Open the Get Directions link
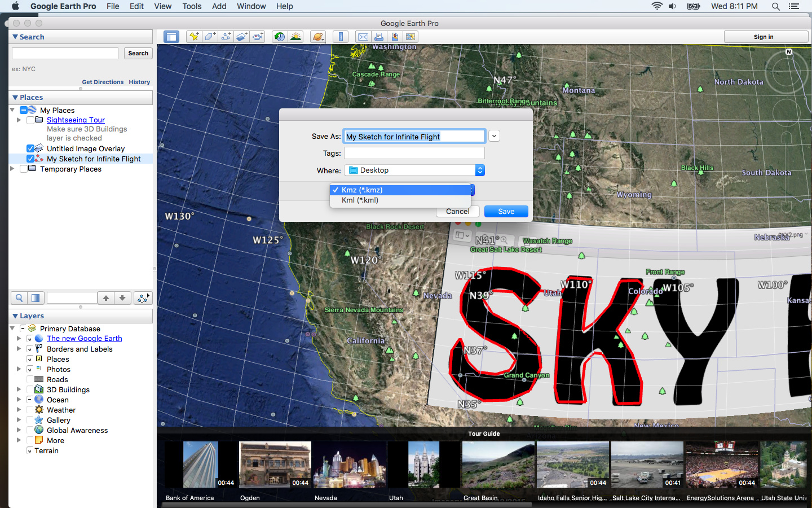This screenshot has width=812, height=508. point(103,82)
